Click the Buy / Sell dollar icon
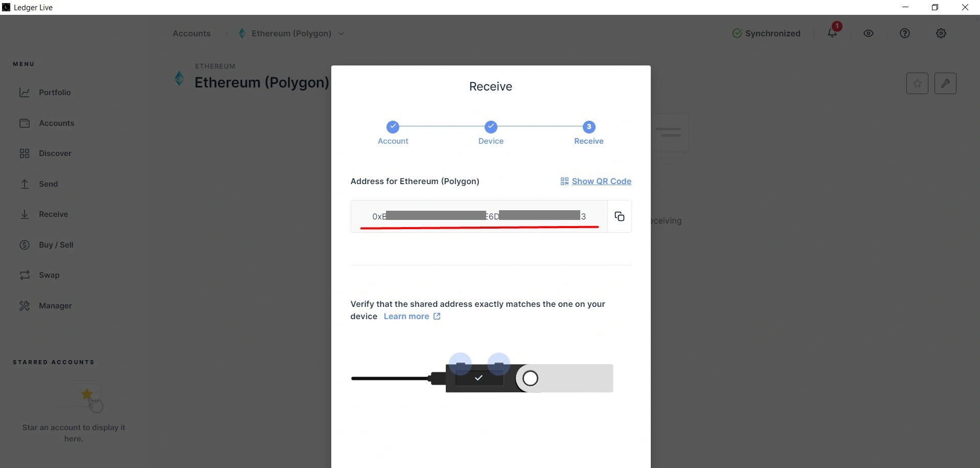 (25, 245)
